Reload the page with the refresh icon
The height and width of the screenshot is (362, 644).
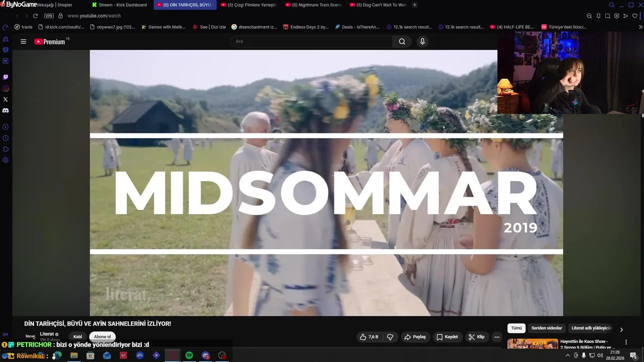tap(35, 16)
